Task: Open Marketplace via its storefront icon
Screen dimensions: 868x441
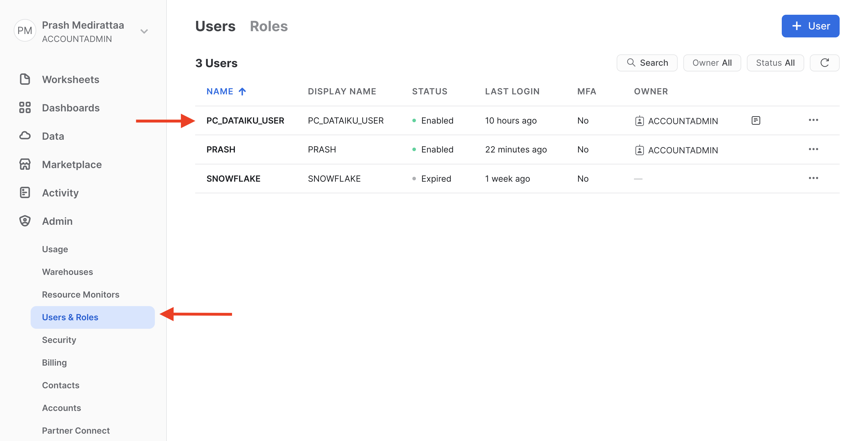Action: tap(25, 164)
